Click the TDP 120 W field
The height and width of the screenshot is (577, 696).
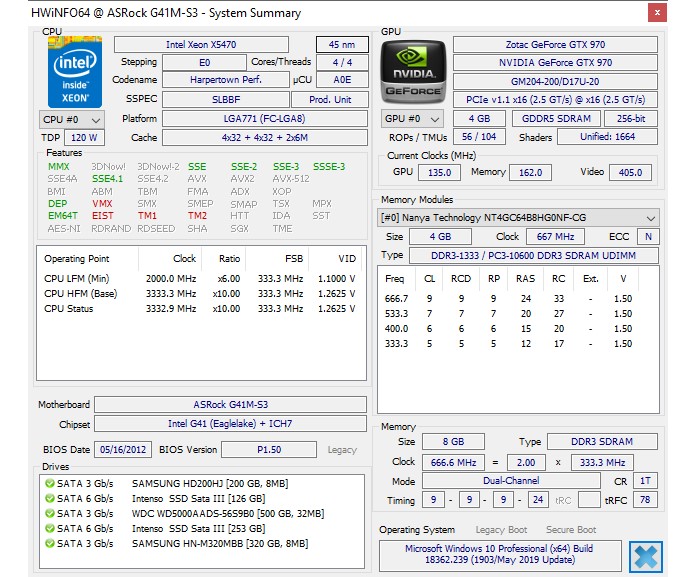[84, 138]
